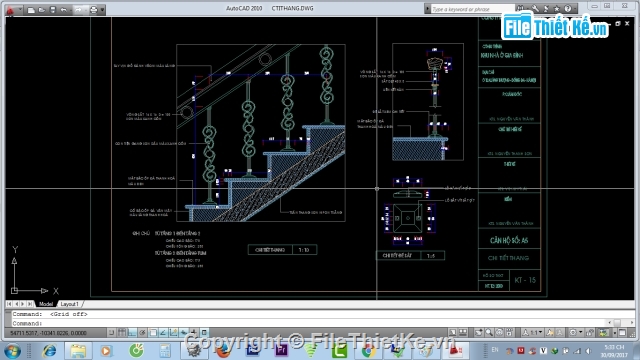This screenshot has width=640, height=360.
Task: Click the Plot printer icon
Action: (x=93, y=10)
